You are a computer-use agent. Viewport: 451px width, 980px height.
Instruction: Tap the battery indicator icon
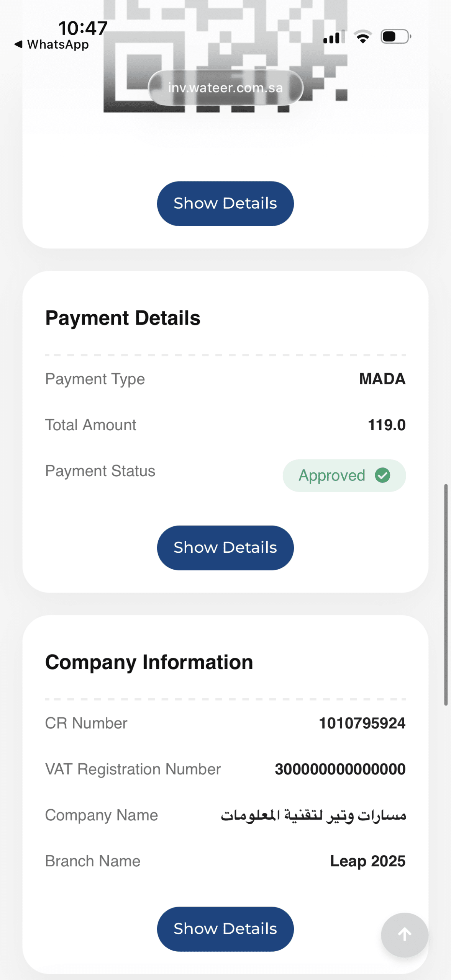(395, 37)
